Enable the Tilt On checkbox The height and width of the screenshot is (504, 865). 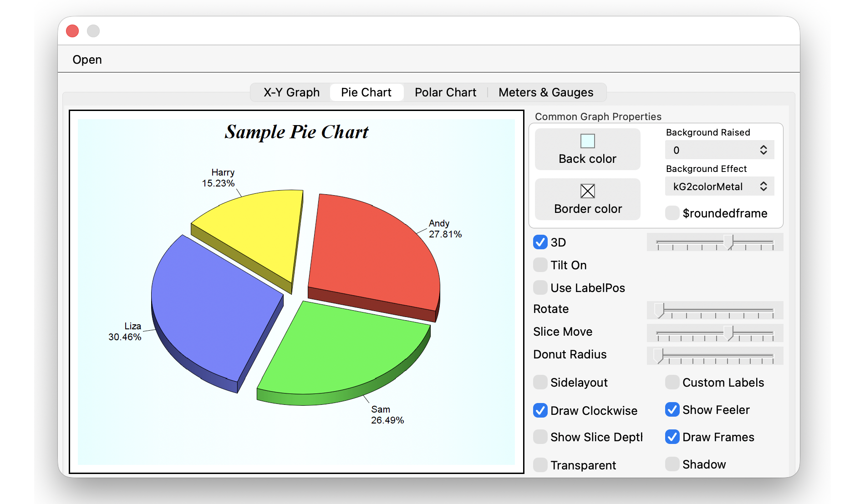click(x=540, y=265)
